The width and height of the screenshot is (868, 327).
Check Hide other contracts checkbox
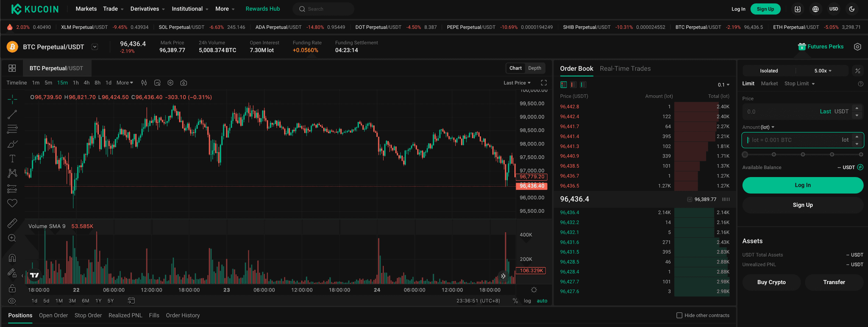pyautogui.click(x=679, y=315)
